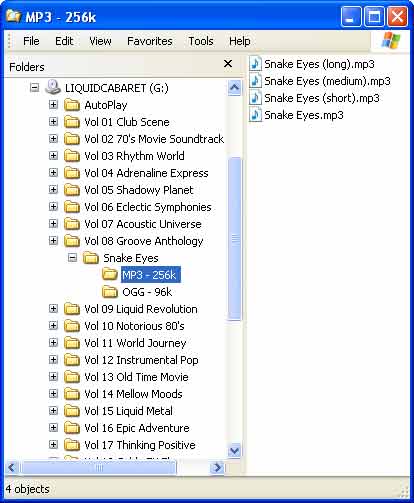The height and width of the screenshot is (503, 414).
Task: Select Vol 08 Groove Anthology folder label
Action: (x=144, y=241)
